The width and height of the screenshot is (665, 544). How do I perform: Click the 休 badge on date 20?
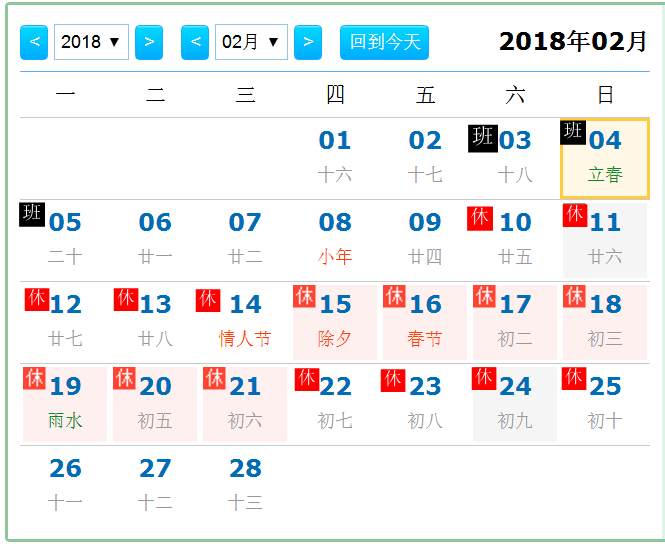[x=124, y=378]
